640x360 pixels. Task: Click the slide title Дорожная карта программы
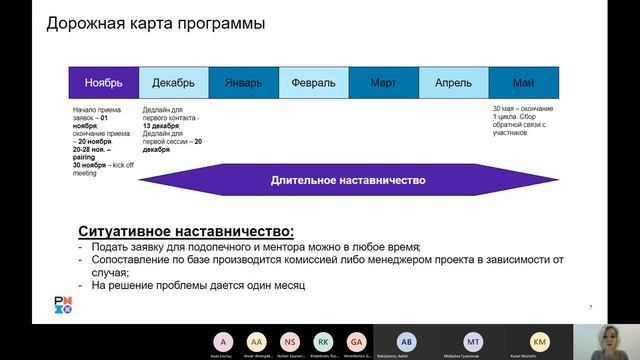[156, 23]
